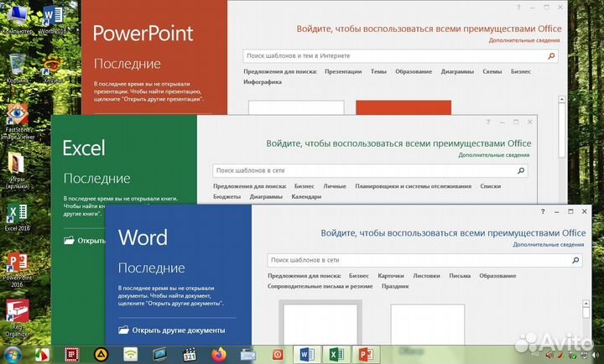Click the scroll-up arrow in Word's template list
This screenshot has width=604, height=364.
(586, 304)
